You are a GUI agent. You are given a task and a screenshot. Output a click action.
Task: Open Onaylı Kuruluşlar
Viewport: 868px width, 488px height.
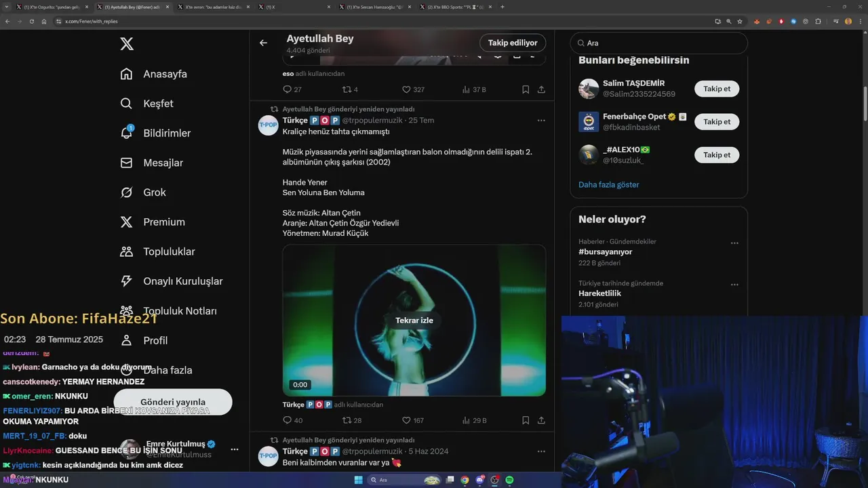[171, 281]
